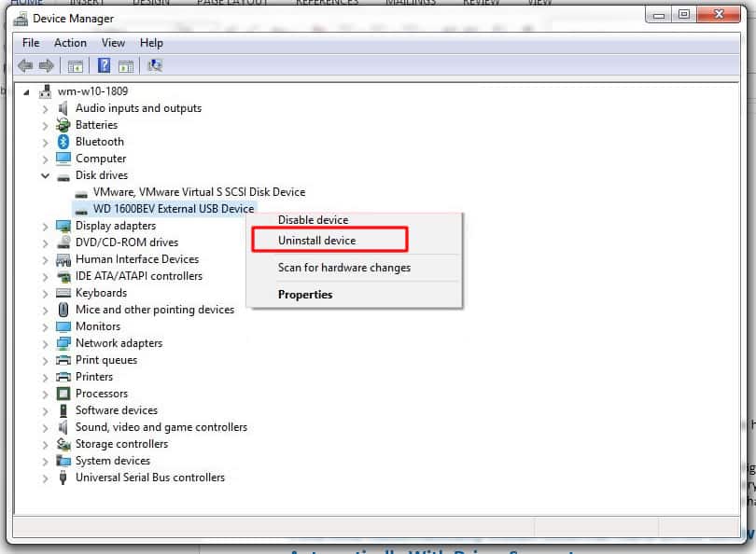
Task: Click the blue Help question mark icon
Action: click(x=105, y=65)
